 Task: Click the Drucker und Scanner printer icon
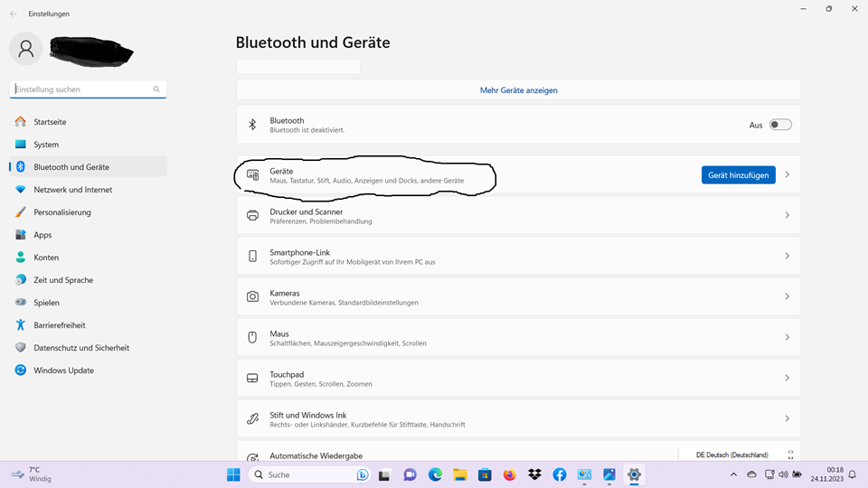point(252,215)
